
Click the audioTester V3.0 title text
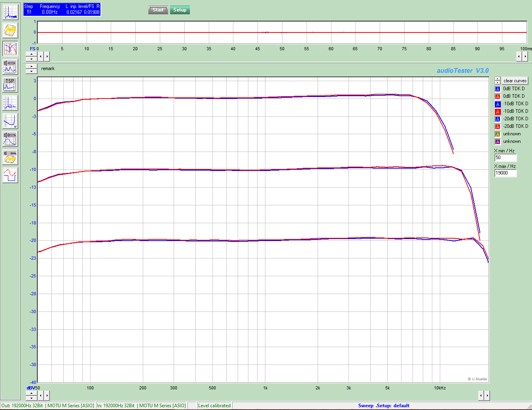(x=463, y=70)
